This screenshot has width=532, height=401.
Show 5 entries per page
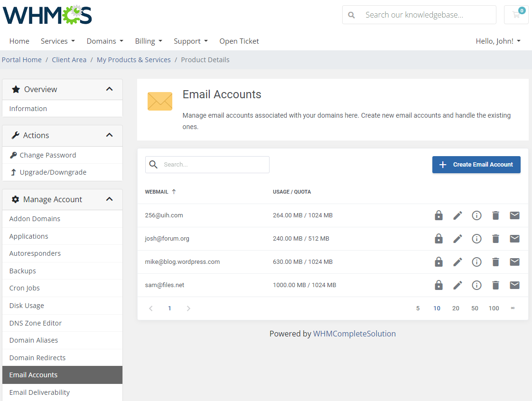point(418,308)
